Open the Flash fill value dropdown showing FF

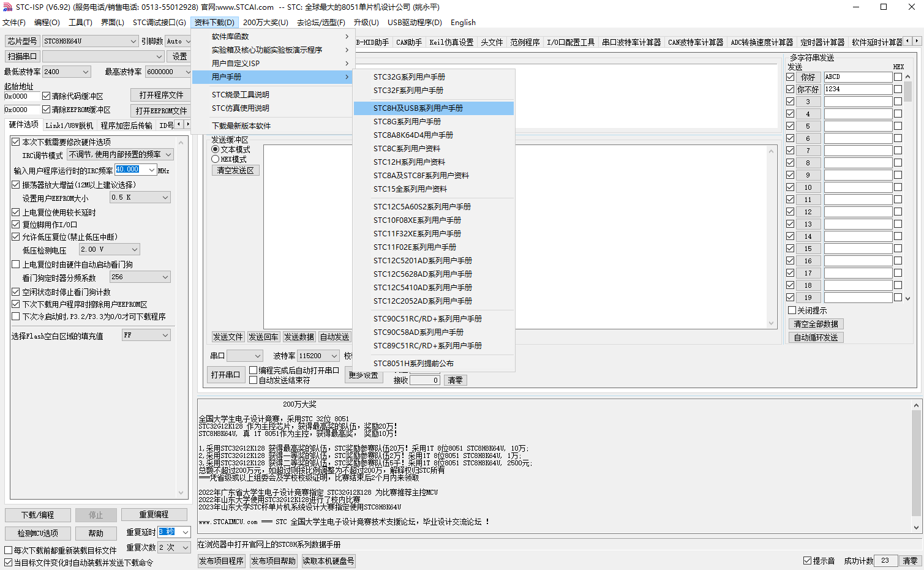click(x=146, y=335)
